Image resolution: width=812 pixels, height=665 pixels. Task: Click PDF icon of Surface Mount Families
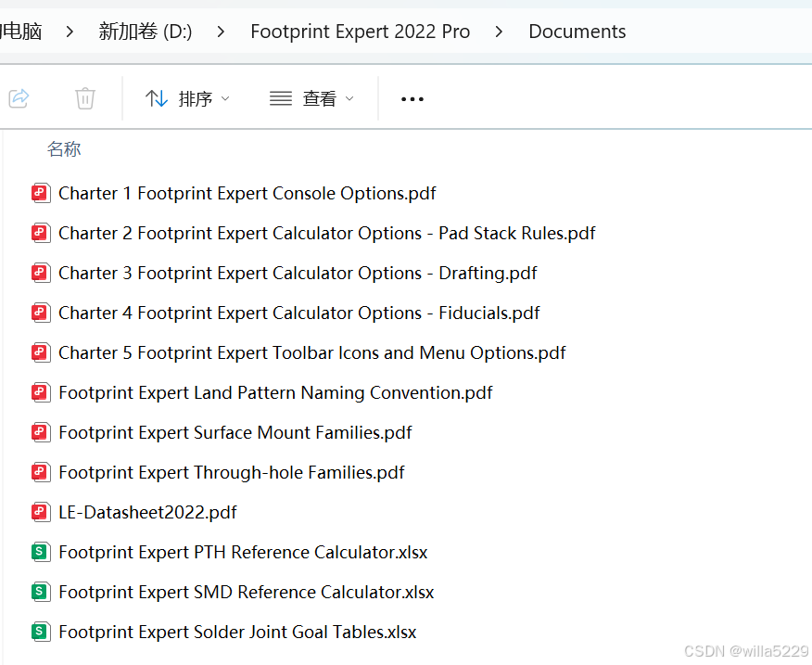coord(41,433)
